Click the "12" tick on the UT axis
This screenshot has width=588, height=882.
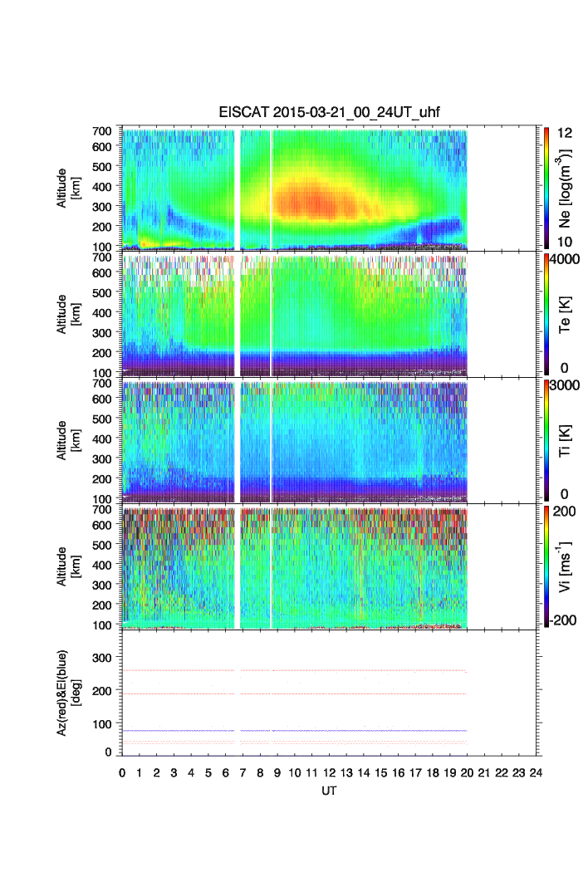[329, 773]
